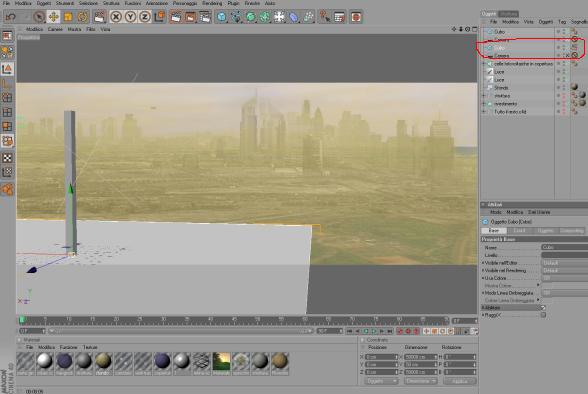Open the Plugin menu

click(233, 3)
